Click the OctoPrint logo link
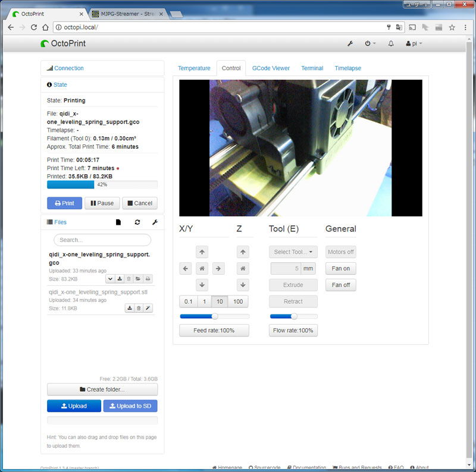 [x=63, y=43]
